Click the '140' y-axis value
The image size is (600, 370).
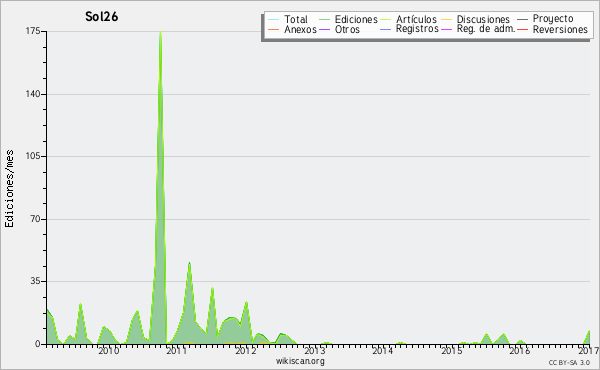(x=33, y=94)
